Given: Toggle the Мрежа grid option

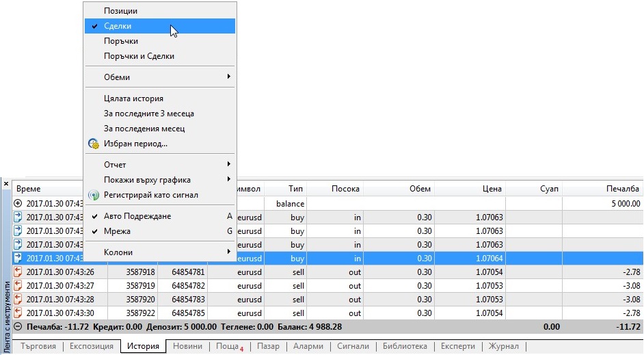Looking at the screenshot, I should [160, 231].
